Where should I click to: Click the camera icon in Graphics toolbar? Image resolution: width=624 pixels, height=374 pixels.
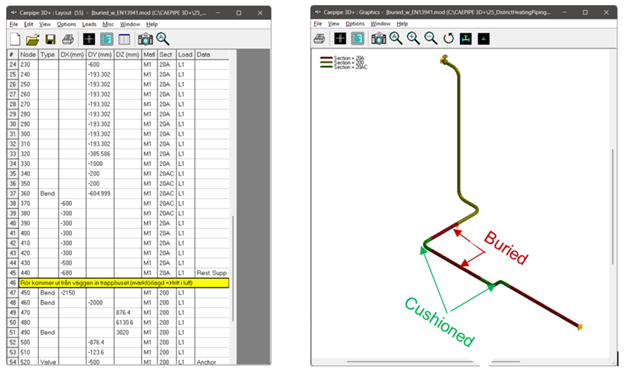[x=378, y=39]
